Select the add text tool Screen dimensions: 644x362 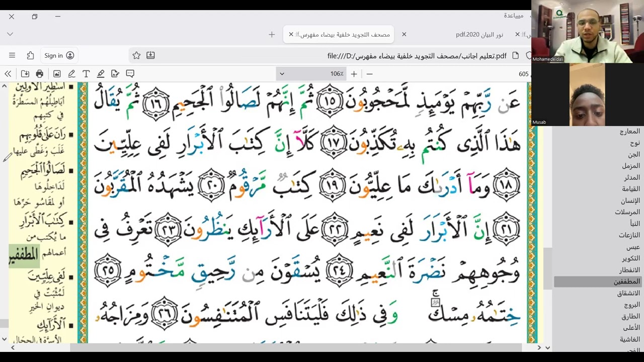pos(86,74)
